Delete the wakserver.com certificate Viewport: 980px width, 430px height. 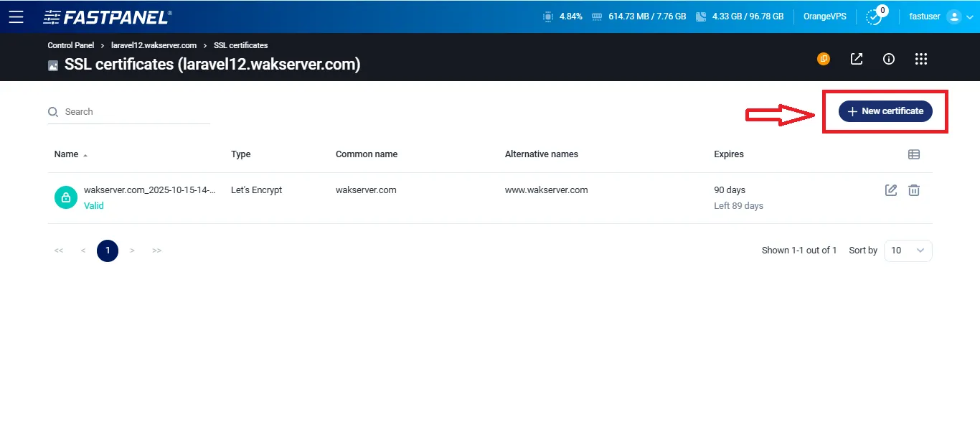coord(914,190)
